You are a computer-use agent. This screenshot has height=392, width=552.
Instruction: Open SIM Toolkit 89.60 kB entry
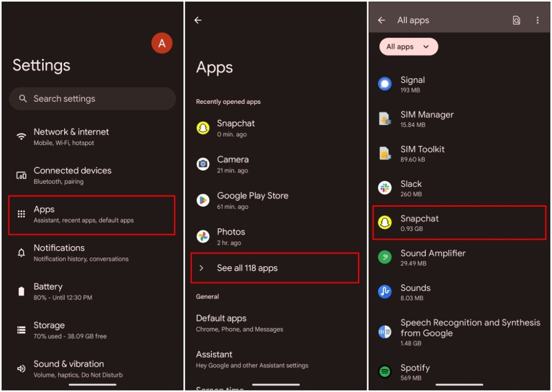tap(459, 153)
